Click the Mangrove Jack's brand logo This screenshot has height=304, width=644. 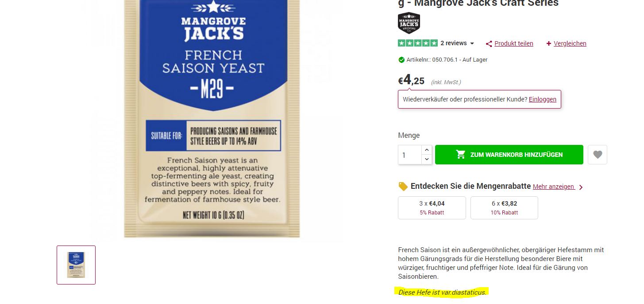(x=409, y=23)
